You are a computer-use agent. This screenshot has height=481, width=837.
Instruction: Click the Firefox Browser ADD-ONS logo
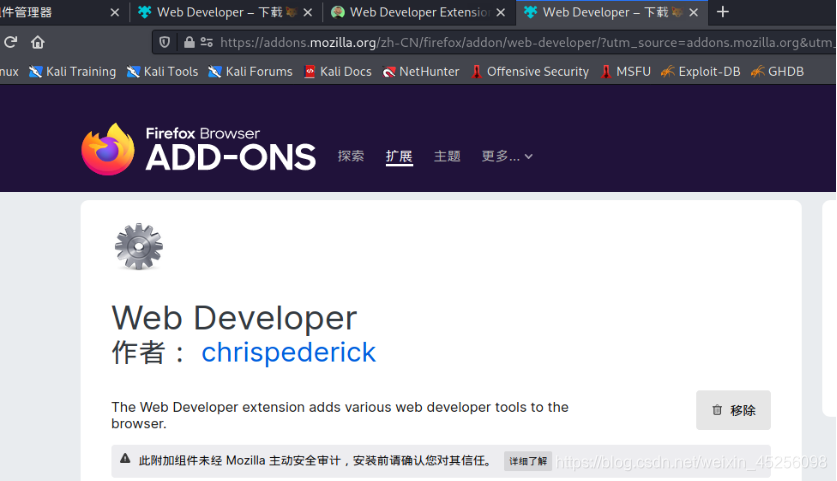[x=198, y=149]
